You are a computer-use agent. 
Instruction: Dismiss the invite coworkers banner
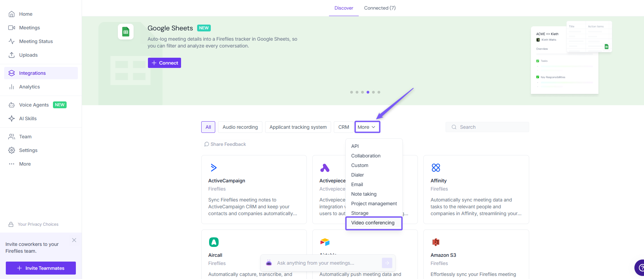pyautogui.click(x=74, y=240)
